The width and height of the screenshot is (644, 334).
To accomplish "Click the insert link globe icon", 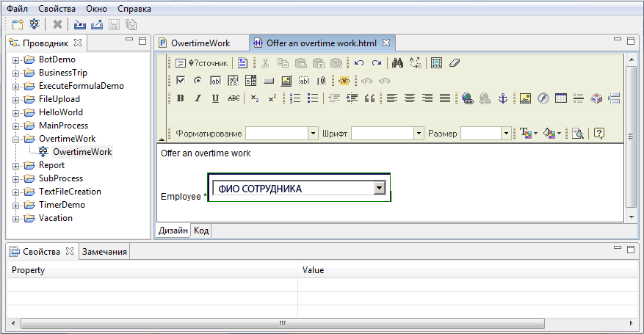I will tap(467, 98).
